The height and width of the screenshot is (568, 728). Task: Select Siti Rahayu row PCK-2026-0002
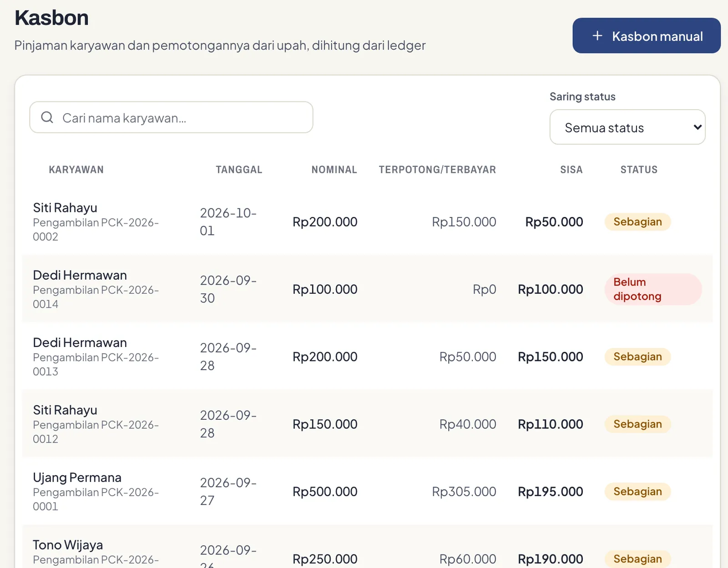tap(367, 221)
